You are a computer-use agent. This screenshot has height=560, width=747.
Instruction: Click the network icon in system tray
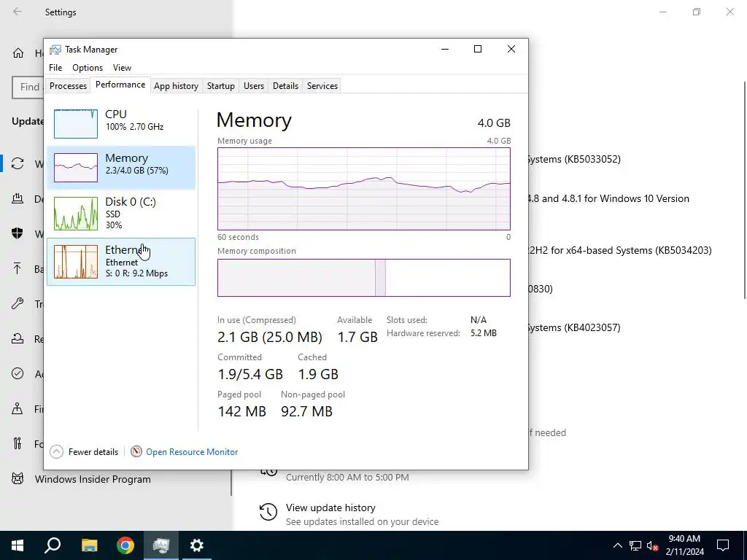tap(635, 545)
